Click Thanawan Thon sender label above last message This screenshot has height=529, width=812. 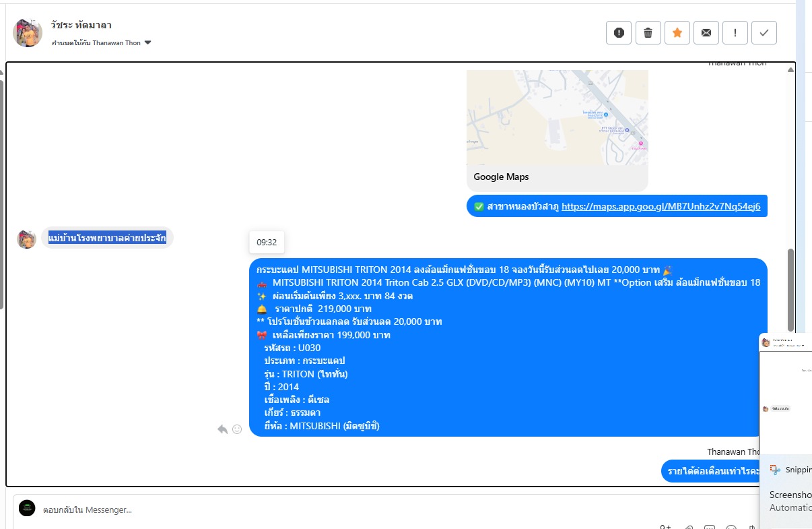pos(733,452)
